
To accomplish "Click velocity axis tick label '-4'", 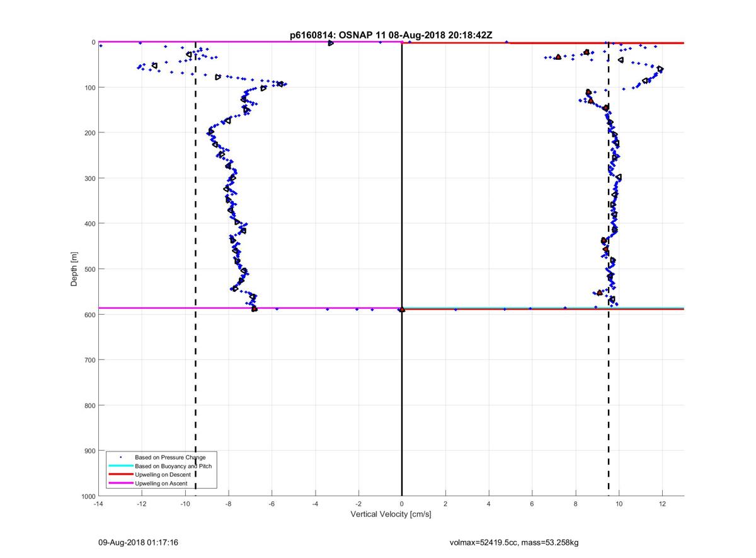I will point(315,504).
